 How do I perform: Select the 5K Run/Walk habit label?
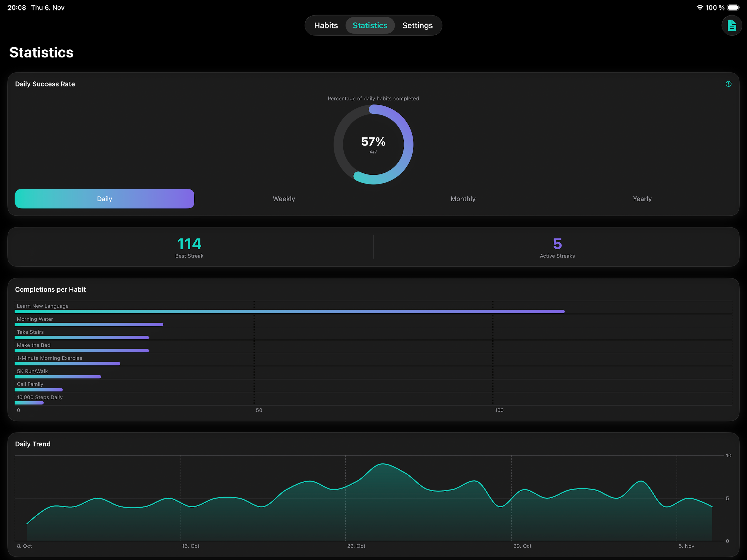[32, 371]
